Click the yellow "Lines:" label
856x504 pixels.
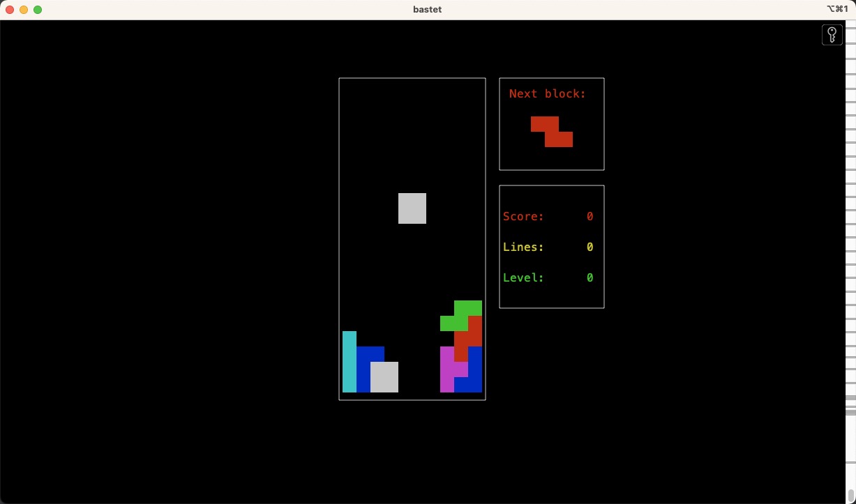point(523,247)
